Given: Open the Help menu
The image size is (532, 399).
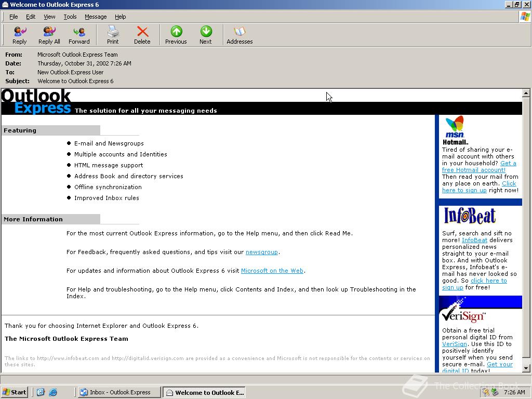Looking at the screenshot, I should click(120, 17).
